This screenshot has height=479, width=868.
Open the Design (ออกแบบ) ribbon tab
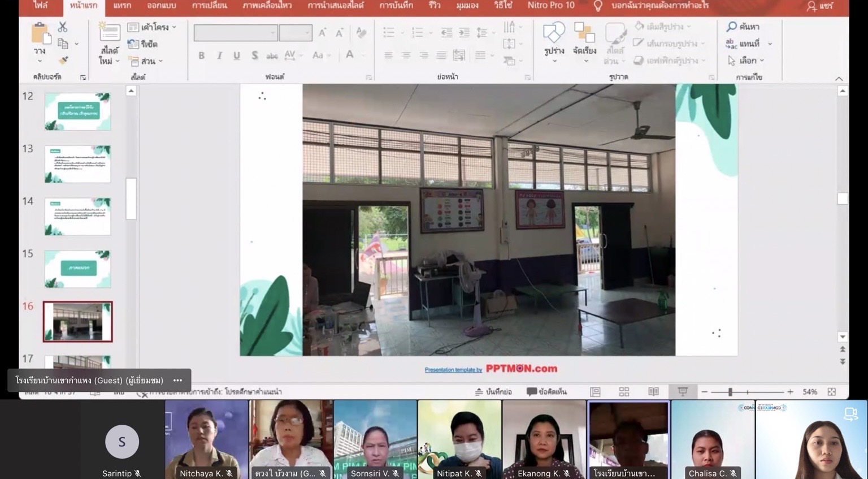coord(161,6)
